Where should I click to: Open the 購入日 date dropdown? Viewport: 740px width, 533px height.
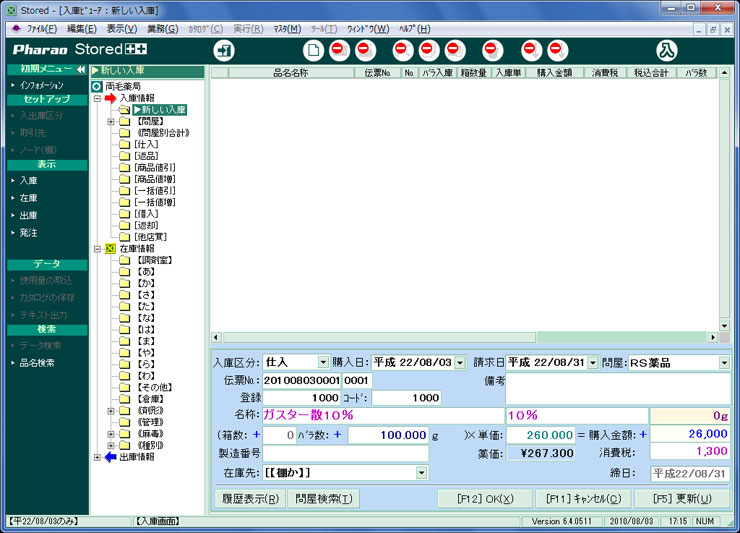click(460, 363)
